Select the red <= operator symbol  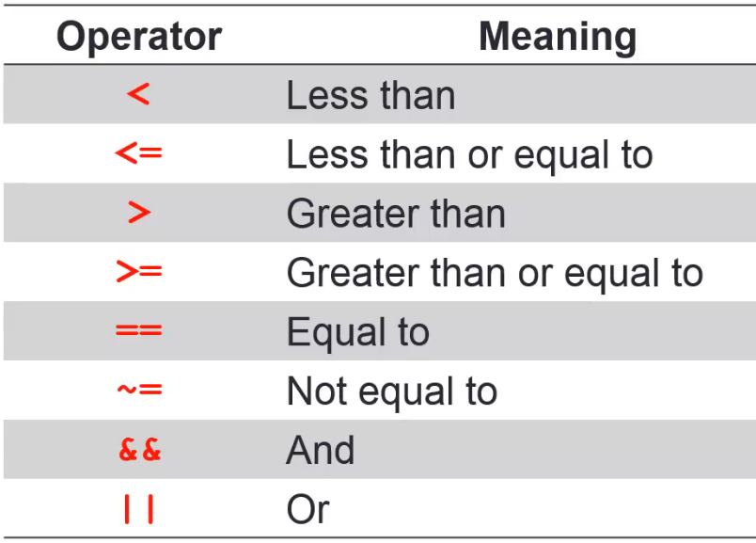[x=139, y=154]
